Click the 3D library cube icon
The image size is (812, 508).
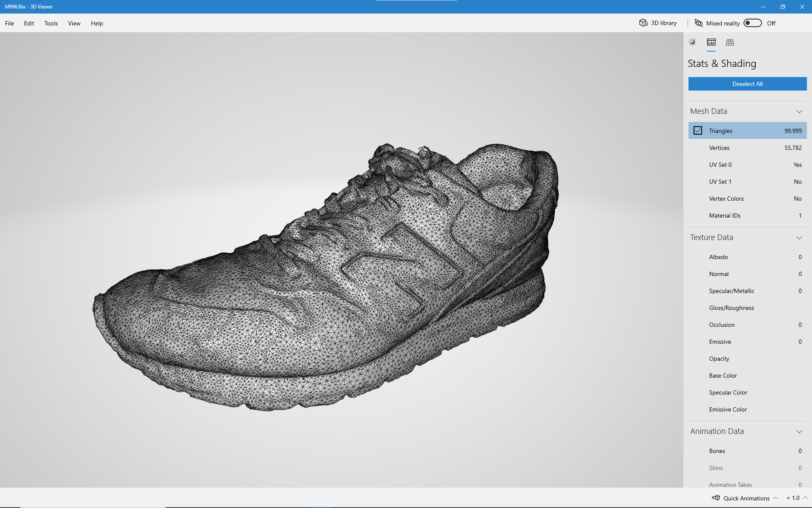click(x=643, y=23)
